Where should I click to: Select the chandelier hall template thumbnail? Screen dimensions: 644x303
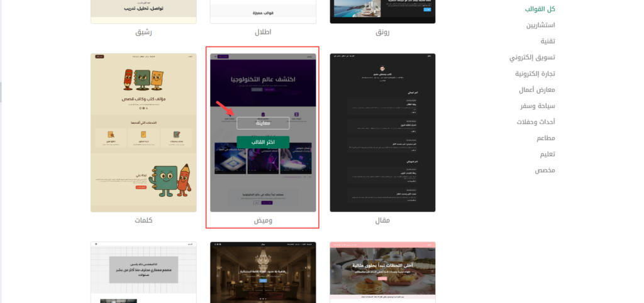point(263,272)
